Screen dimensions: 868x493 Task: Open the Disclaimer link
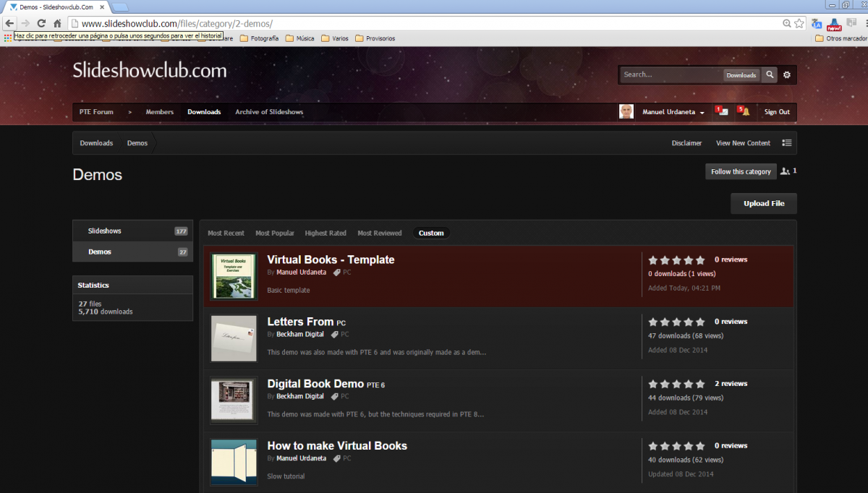tap(686, 143)
